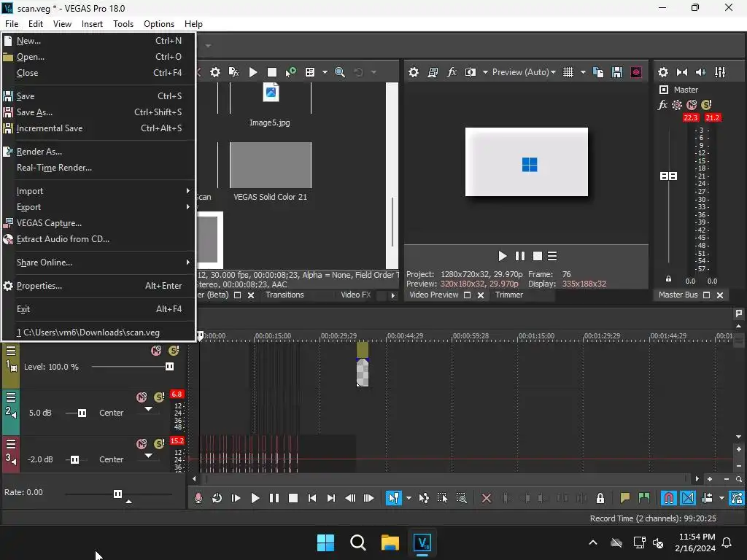The image size is (747, 560).
Task: Open the mixing console faders icon
Action: pos(720,72)
